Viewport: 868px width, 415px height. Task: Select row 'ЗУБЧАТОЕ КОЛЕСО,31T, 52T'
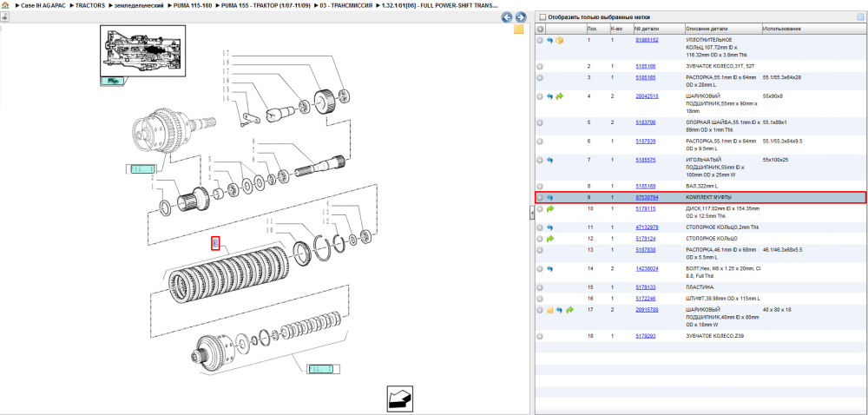tap(700, 66)
